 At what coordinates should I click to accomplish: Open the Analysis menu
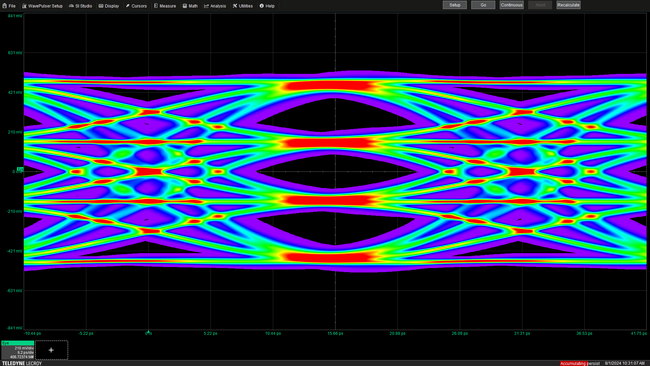(x=215, y=6)
